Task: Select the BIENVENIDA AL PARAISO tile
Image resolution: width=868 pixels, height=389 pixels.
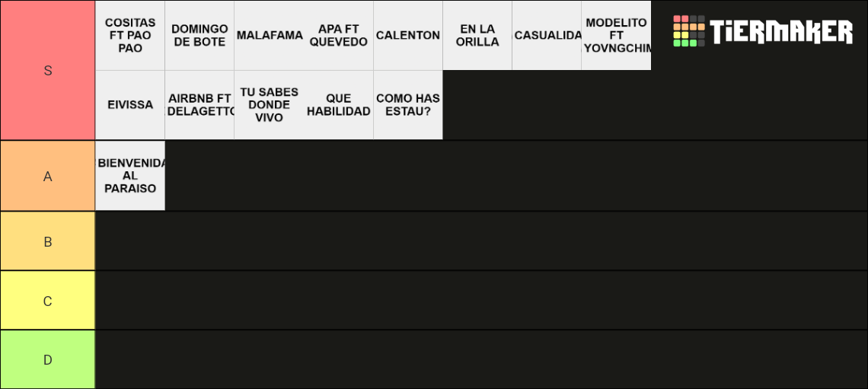Action: click(130, 176)
